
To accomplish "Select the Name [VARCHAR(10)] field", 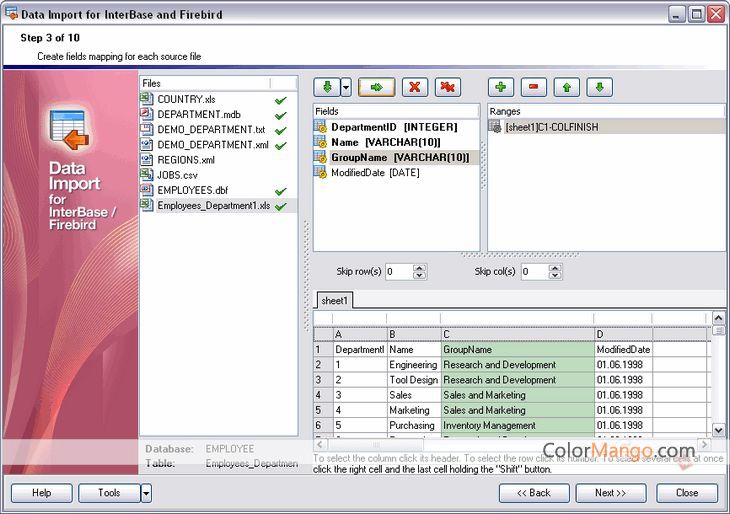I will tap(385, 142).
